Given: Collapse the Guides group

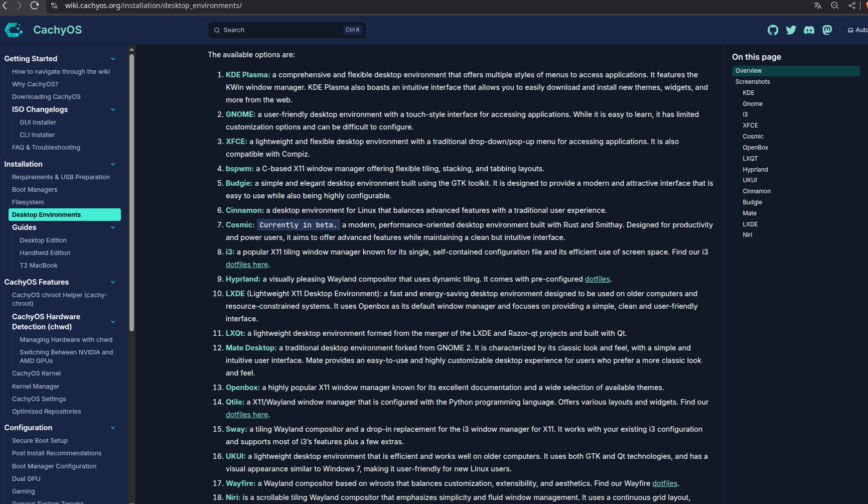Looking at the screenshot, I should (x=113, y=227).
